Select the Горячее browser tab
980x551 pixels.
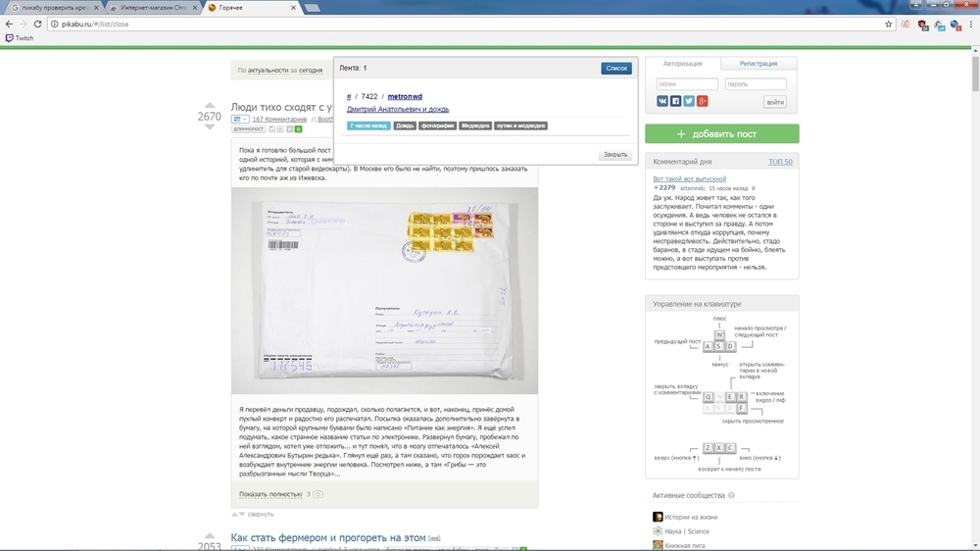click(x=250, y=8)
